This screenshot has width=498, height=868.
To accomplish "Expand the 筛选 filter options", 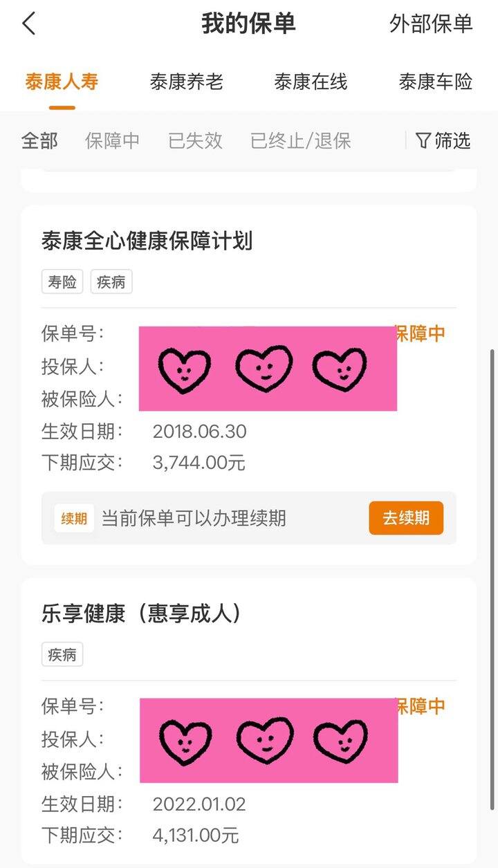I will point(443,141).
